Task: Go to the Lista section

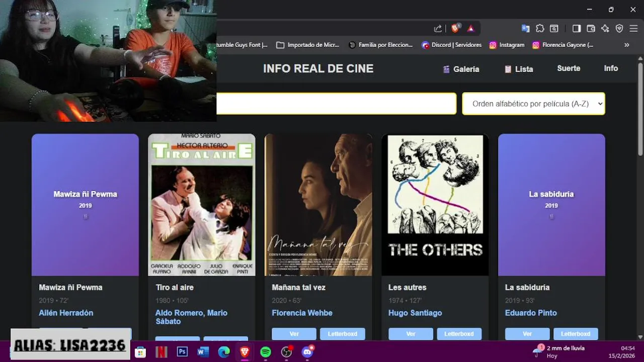Action: (519, 69)
